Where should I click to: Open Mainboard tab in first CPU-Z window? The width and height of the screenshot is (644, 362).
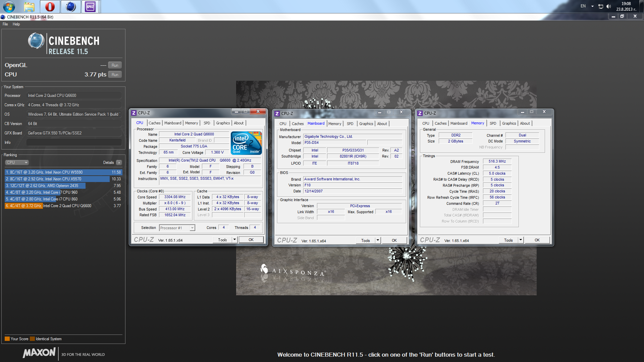pos(173,123)
